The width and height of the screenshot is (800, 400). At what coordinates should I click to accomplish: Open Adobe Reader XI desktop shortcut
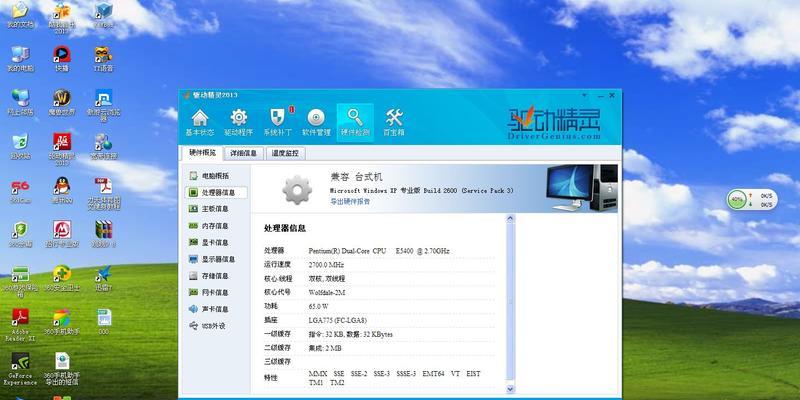pyautogui.click(x=20, y=325)
